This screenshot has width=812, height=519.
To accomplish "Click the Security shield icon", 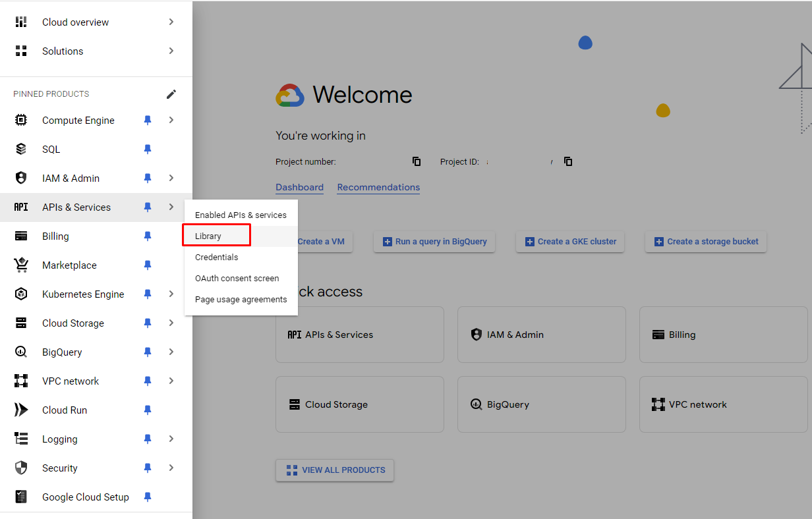I will coord(21,468).
